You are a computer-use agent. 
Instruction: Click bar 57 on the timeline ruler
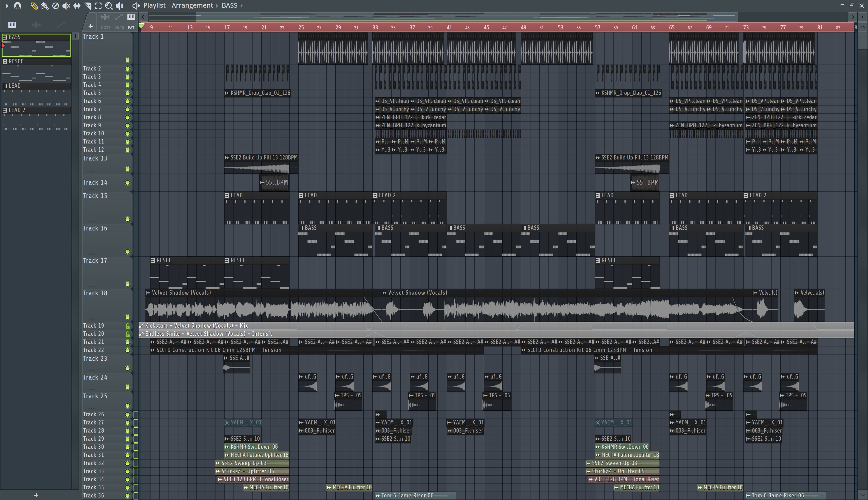click(x=597, y=27)
